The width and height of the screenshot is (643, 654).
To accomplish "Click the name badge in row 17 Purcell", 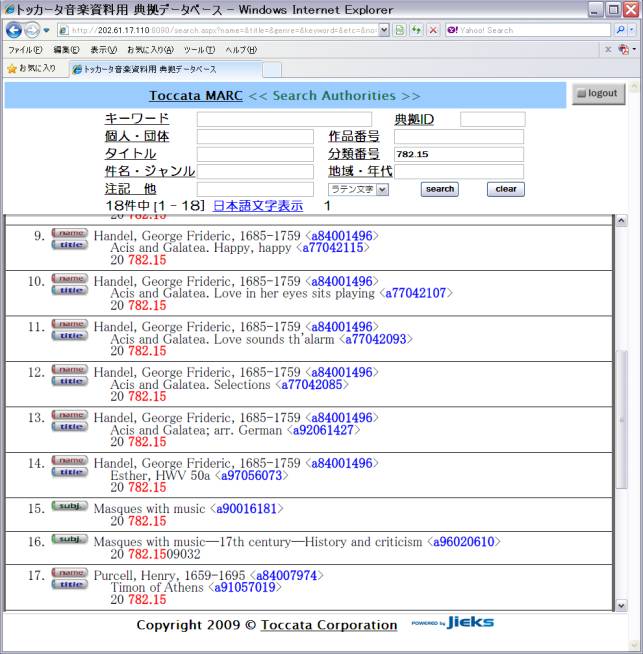I will (x=70, y=573).
